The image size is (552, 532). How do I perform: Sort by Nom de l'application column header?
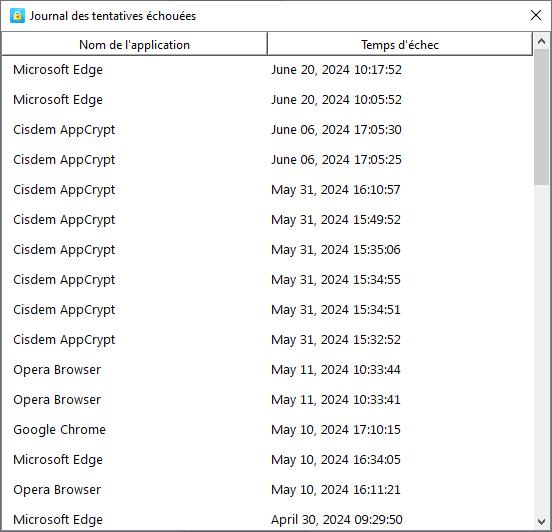coord(134,45)
